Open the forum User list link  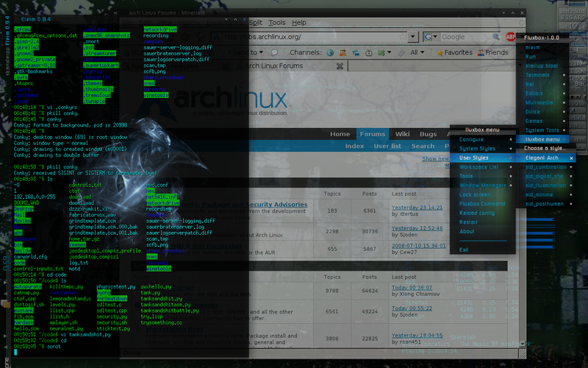tap(387, 146)
